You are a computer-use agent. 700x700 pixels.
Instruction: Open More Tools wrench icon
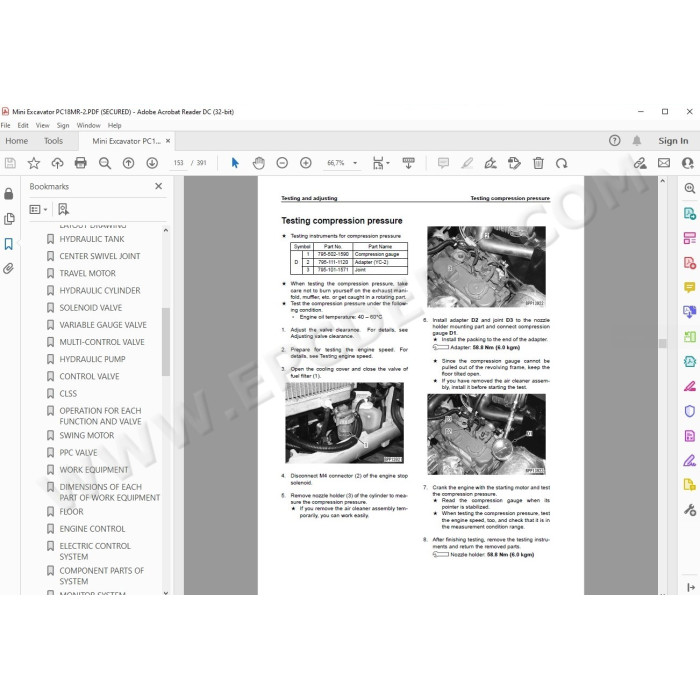[x=690, y=510]
